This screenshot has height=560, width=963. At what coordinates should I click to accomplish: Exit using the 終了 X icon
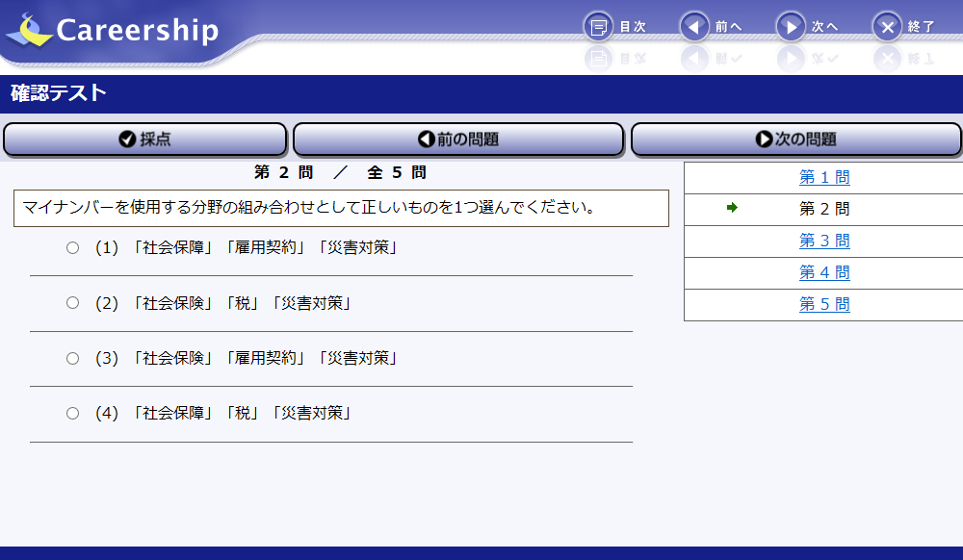click(x=888, y=27)
